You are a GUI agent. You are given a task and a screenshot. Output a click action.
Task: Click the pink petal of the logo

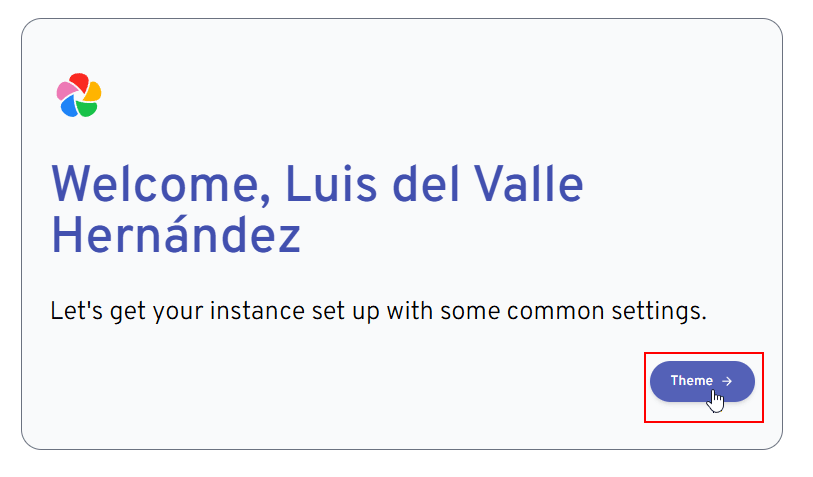coord(66,90)
